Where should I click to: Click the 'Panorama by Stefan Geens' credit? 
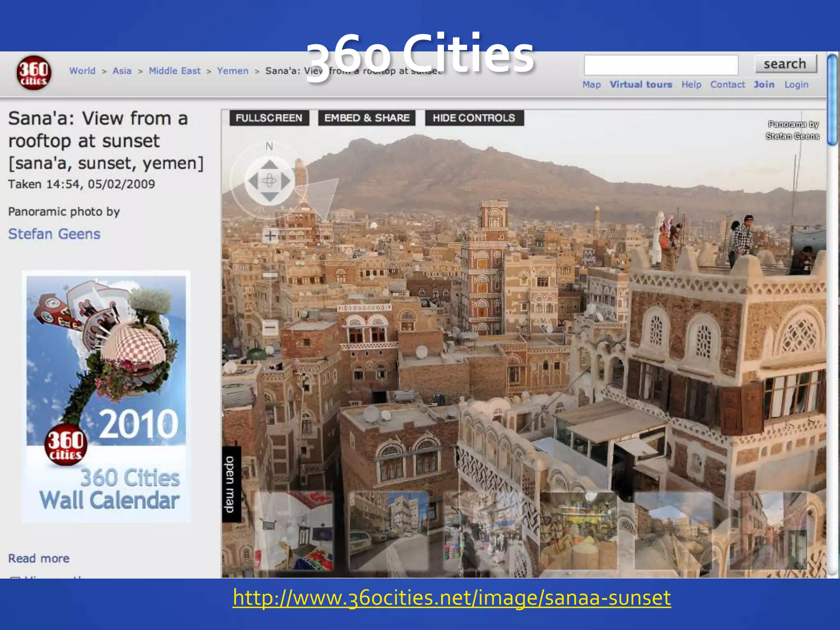(792, 130)
